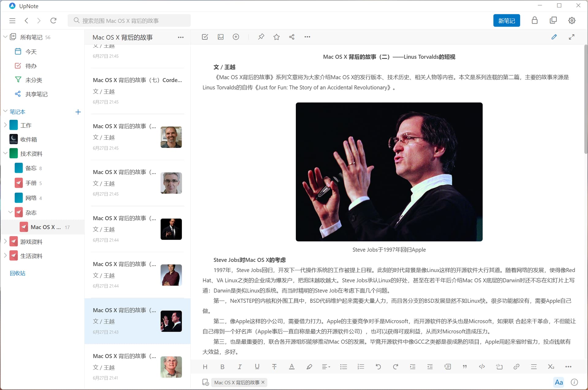Pin the current note with pushpin icon
This screenshot has height=390, width=588.
[x=261, y=37]
